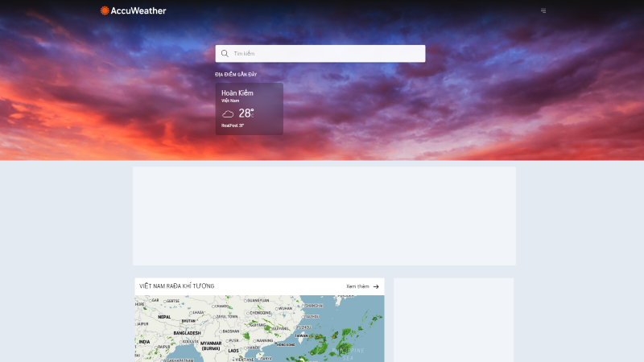Click the cloud weather icon on Hoàn Kiếm card
The image size is (644, 362).
(x=228, y=114)
